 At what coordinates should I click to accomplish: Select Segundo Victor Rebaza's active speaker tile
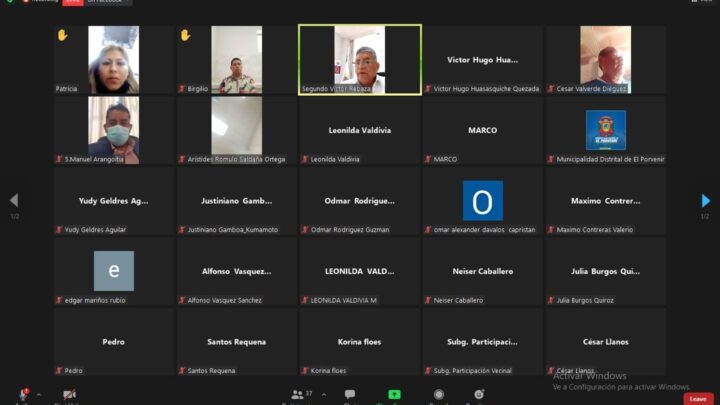tap(360, 60)
